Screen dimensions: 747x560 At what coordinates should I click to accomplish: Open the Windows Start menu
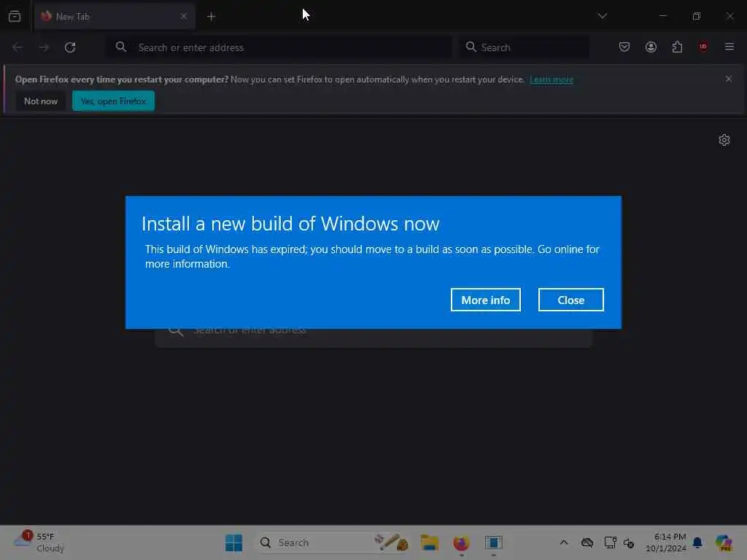[x=233, y=542]
